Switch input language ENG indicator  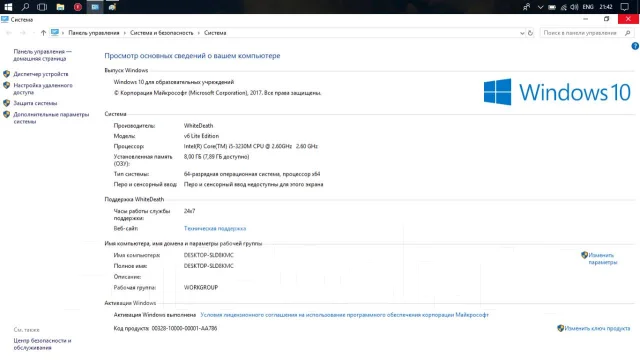[588, 7]
